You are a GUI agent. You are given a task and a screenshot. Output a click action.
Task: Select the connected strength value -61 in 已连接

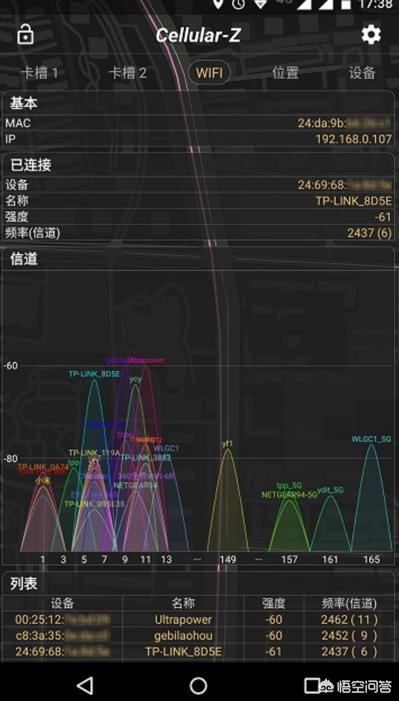tap(383, 217)
